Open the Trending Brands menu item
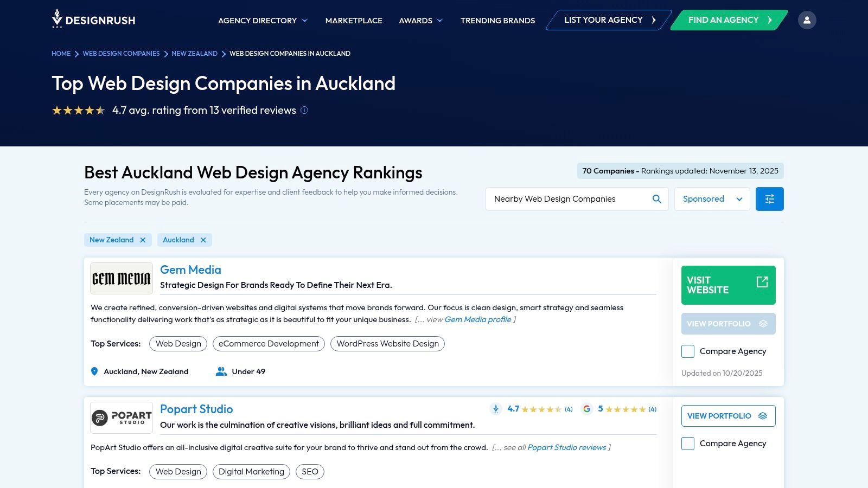This screenshot has height=488, width=868. 497,20
